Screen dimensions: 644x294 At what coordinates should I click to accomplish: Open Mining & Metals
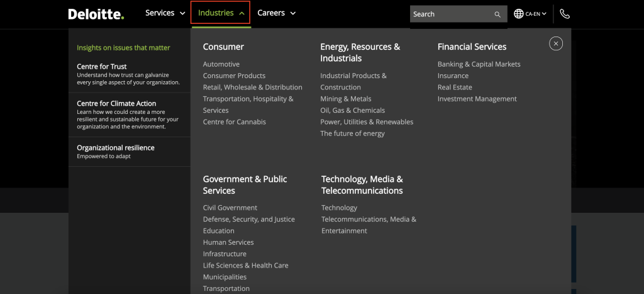click(345, 99)
